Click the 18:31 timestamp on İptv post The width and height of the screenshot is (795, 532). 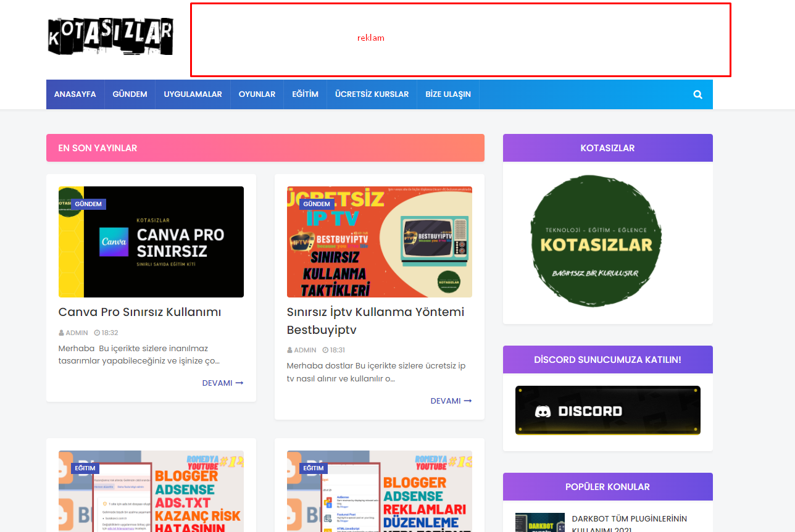[335, 350]
